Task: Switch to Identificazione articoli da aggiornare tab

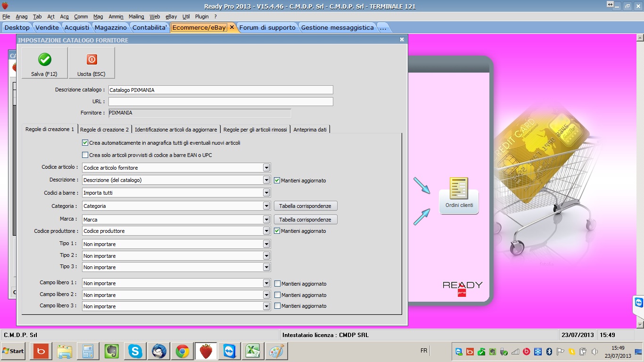Action: pyautogui.click(x=176, y=129)
